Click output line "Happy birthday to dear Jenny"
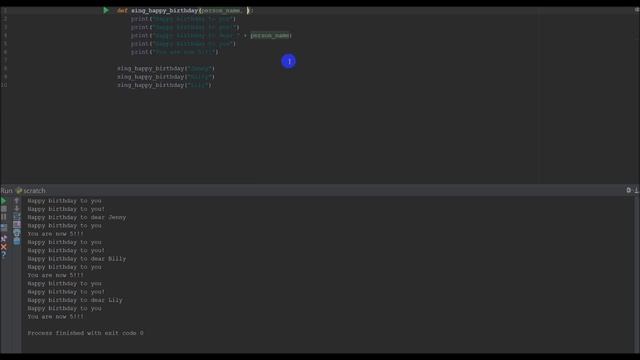 [x=77, y=218]
